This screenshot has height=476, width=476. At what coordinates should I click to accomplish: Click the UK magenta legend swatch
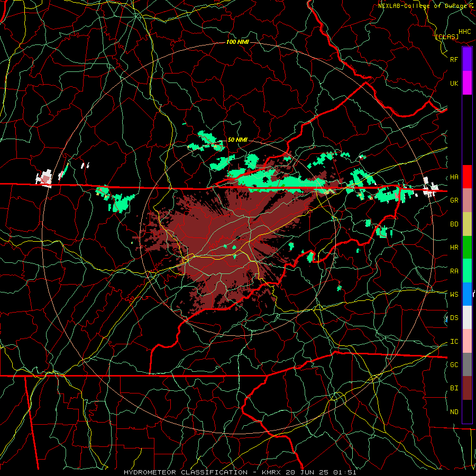(467, 83)
